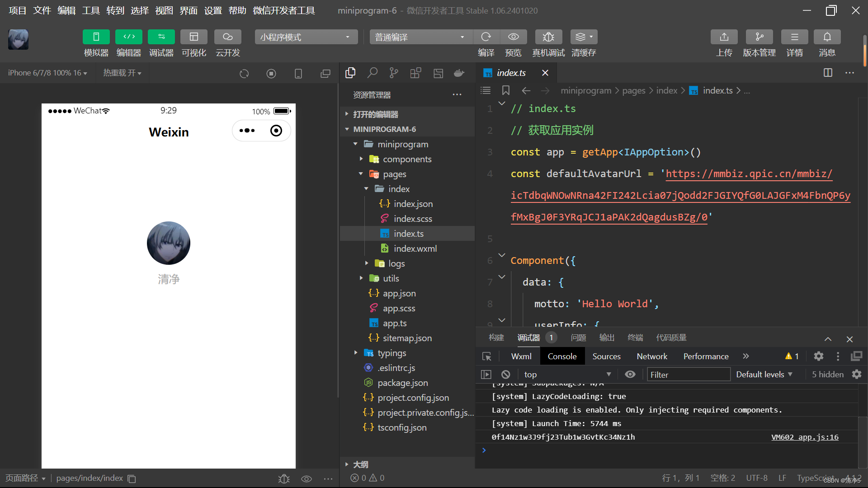Click the upload icon in toolbar
The height and width of the screenshot is (488, 868).
click(x=724, y=37)
